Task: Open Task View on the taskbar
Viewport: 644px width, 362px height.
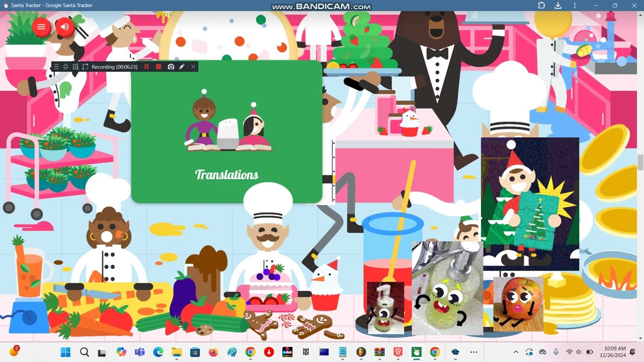Action: coord(103,352)
